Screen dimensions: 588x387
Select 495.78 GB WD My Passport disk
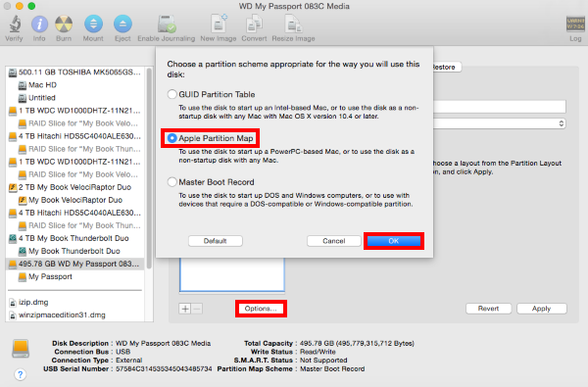pyautogui.click(x=75, y=264)
